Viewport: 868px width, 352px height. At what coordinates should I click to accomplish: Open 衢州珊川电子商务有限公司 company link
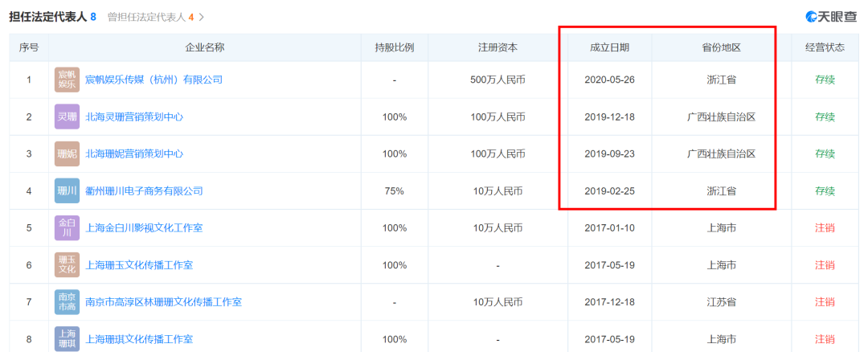(x=144, y=191)
